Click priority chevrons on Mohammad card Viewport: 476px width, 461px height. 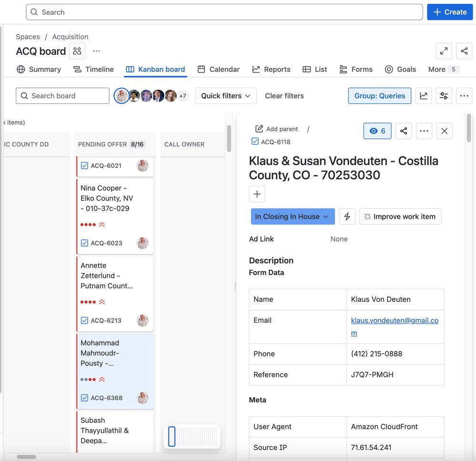(x=101, y=379)
